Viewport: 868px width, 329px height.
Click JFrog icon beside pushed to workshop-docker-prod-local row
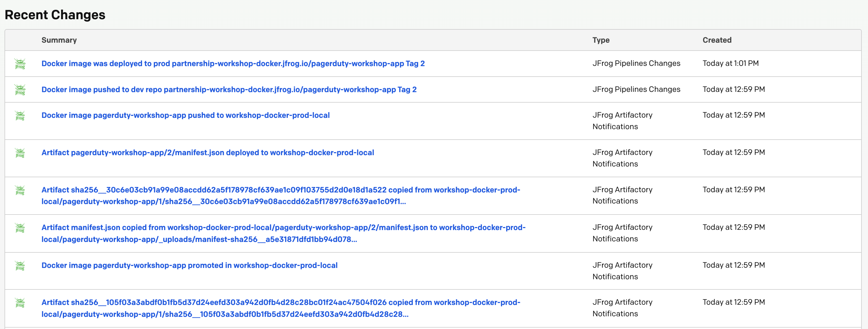point(20,116)
